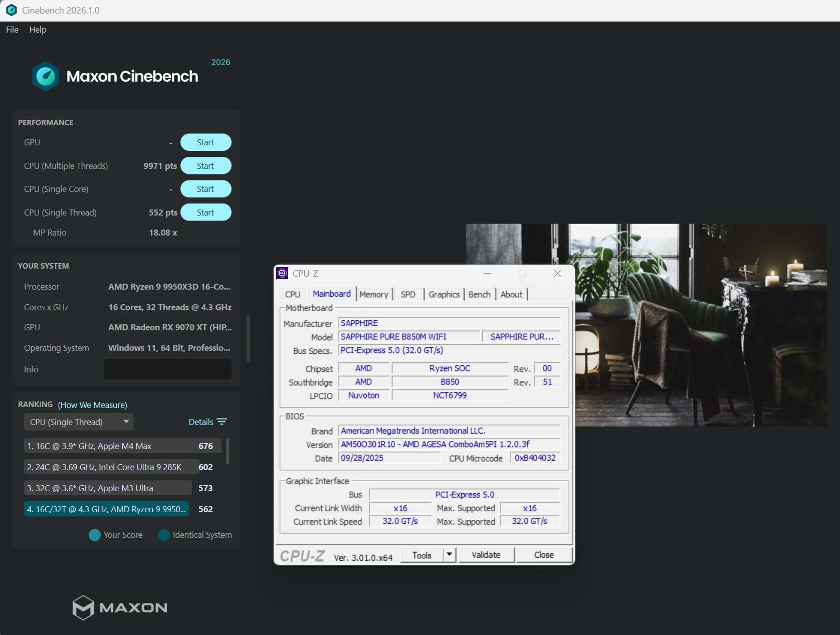Switch to the Bench tab in CPU-Z
Screen dimensions: 840x635
(x=480, y=295)
